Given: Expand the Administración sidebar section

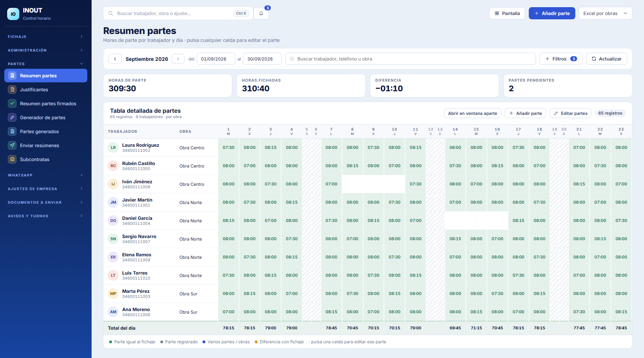Looking at the screenshot, I should point(46,50).
